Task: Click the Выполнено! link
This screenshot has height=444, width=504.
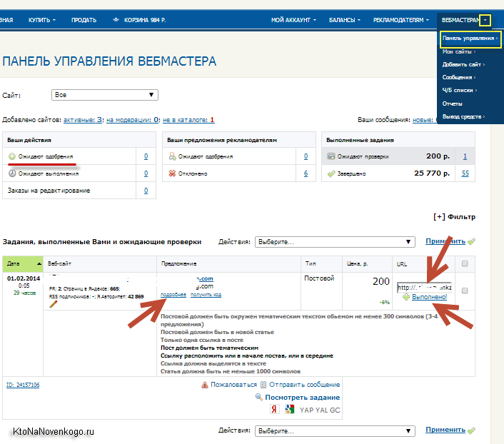Action: coord(430,297)
